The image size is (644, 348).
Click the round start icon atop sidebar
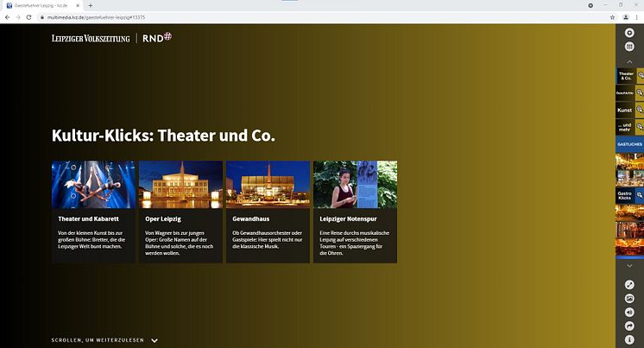(629, 33)
